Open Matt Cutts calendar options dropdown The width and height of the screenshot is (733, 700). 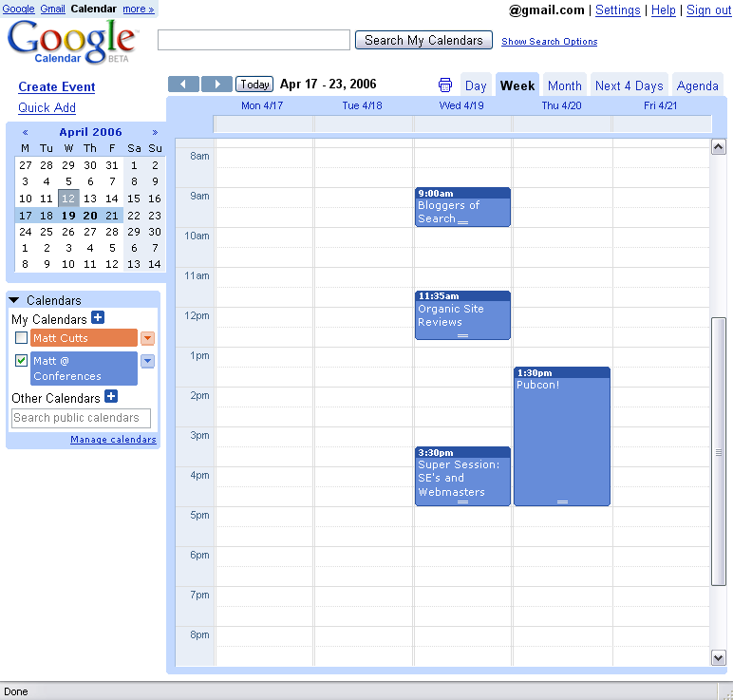click(x=147, y=338)
